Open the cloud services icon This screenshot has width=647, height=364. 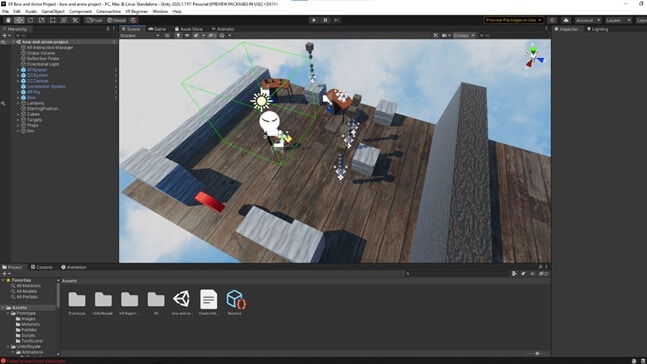pyautogui.click(x=566, y=20)
